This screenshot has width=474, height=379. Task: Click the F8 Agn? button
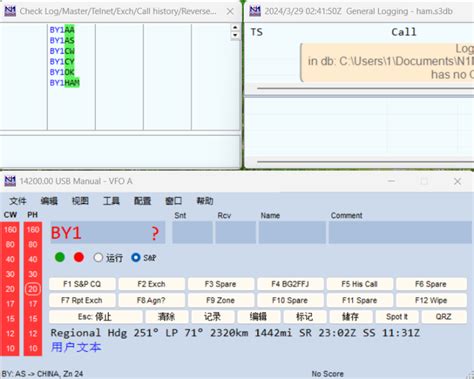click(151, 300)
